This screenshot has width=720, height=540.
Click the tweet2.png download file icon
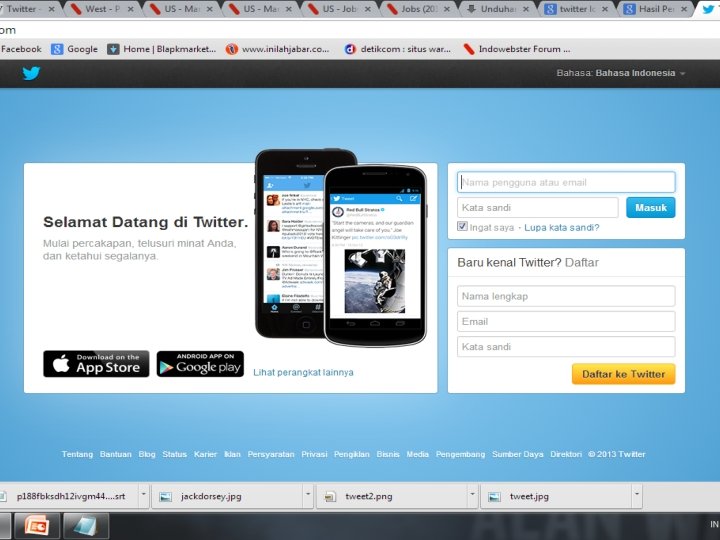[330, 496]
